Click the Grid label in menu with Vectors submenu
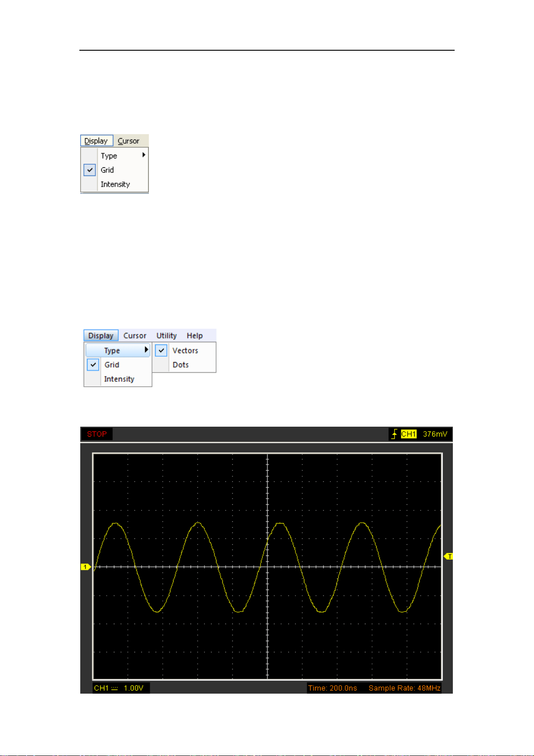The width and height of the screenshot is (534, 756). tap(112, 365)
